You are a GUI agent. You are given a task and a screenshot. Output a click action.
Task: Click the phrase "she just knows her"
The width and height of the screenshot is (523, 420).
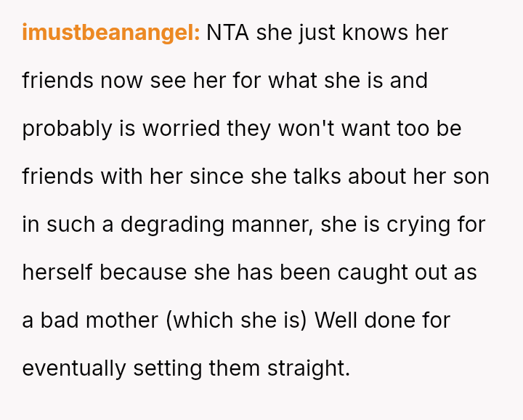point(352,33)
